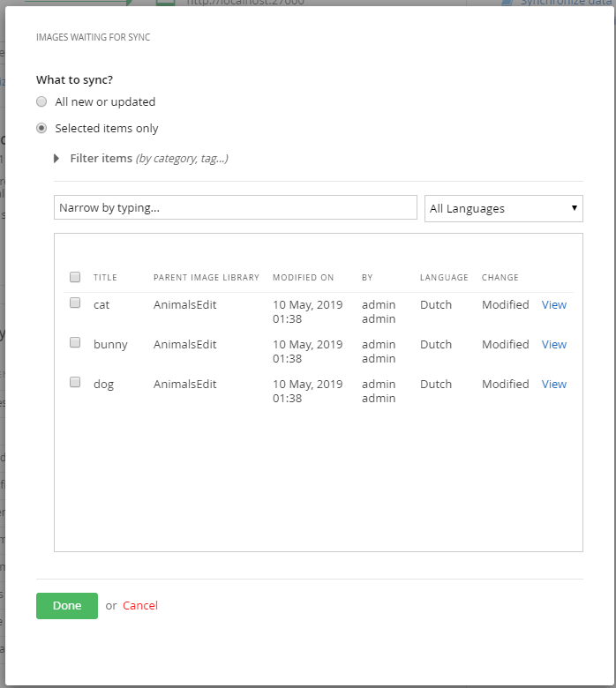
Task: Open the All Languages dropdown
Action: [x=504, y=208]
